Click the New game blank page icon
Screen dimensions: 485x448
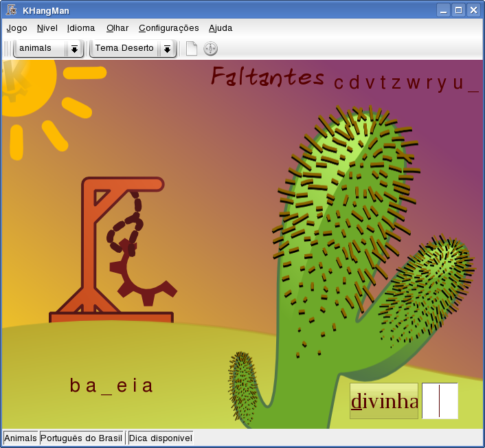click(x=192, y=49)
